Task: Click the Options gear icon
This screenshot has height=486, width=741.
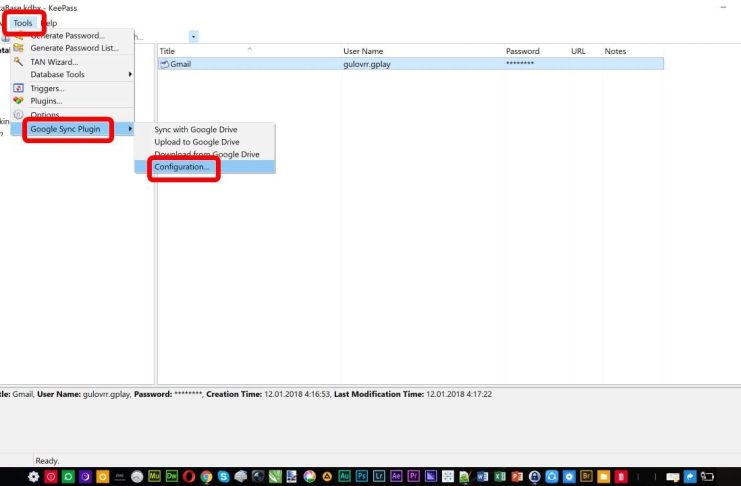Action: pos(18,114)
